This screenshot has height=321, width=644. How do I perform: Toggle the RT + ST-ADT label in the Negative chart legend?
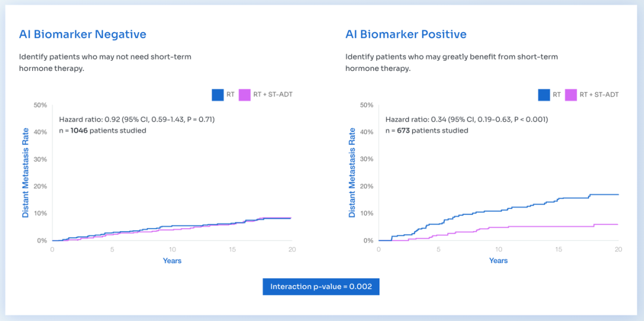click(273, 95)
